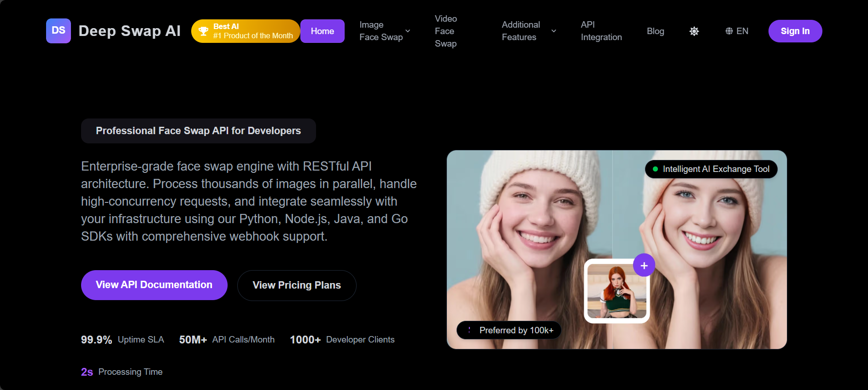
Task: Click the 50M+ API Calls/Month stat
Action: [x=227, y=340]
